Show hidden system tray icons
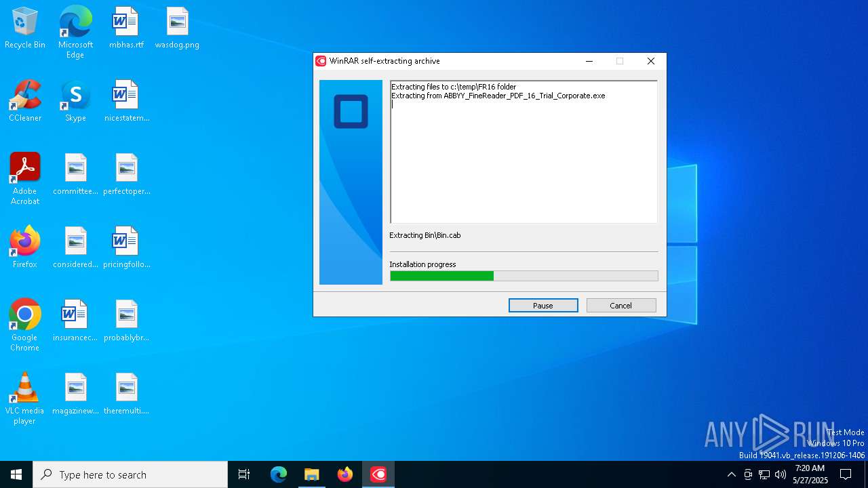 click(731, 474)
